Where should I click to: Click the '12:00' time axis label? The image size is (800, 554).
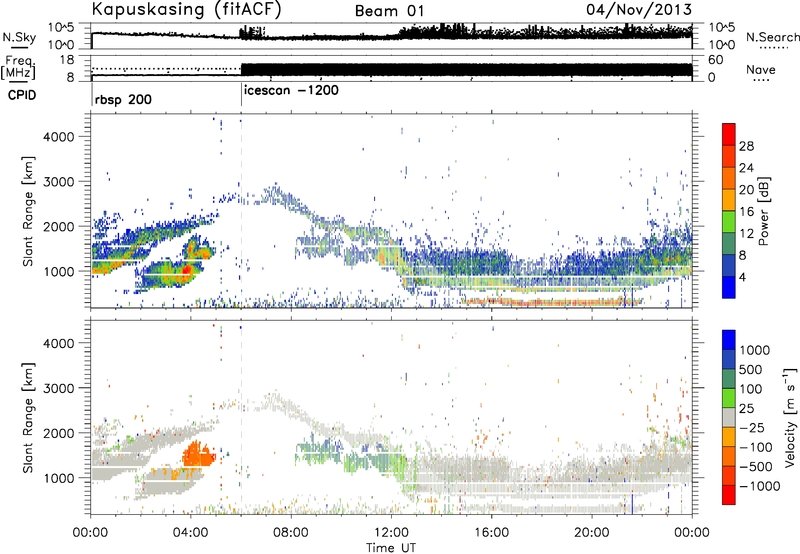[x=391, y=532]
